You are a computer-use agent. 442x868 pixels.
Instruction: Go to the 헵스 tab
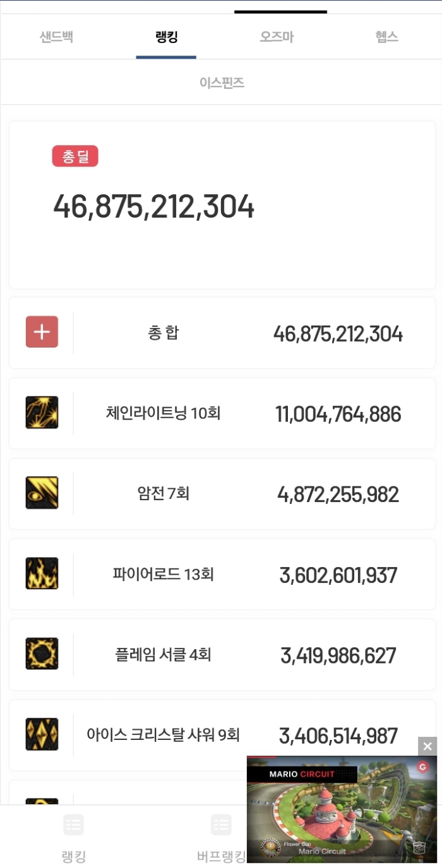tap(386, 37)
